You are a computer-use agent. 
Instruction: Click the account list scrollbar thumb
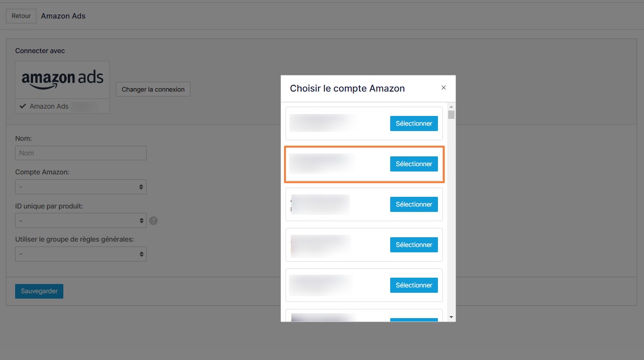pyautogui.click(x=451, y=115)
